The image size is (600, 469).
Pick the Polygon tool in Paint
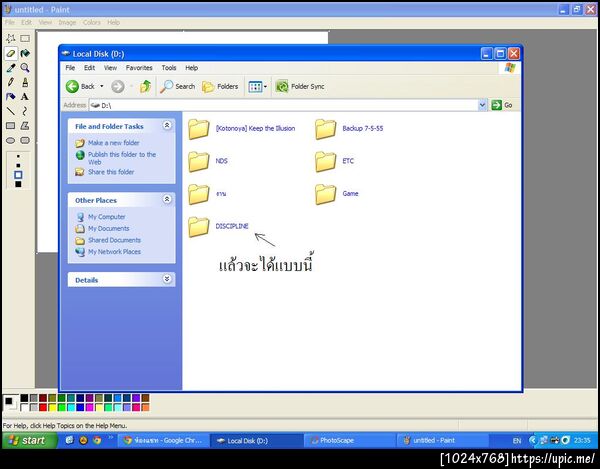tap(25, 125)
